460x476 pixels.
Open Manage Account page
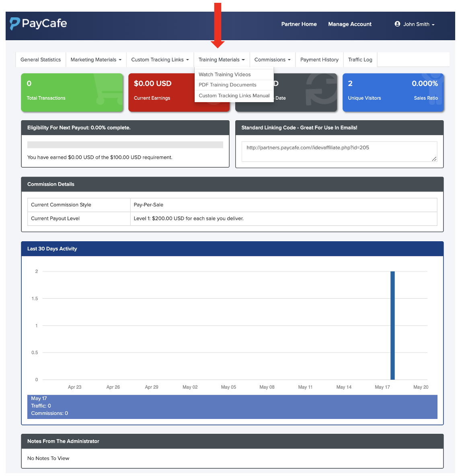[350, 24]
